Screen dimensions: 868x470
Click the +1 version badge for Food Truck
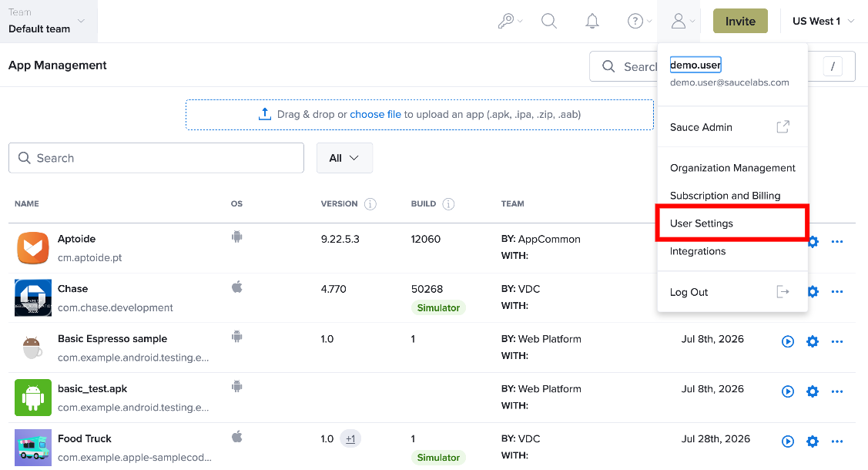pyautogui.click(x=350, y=438)
